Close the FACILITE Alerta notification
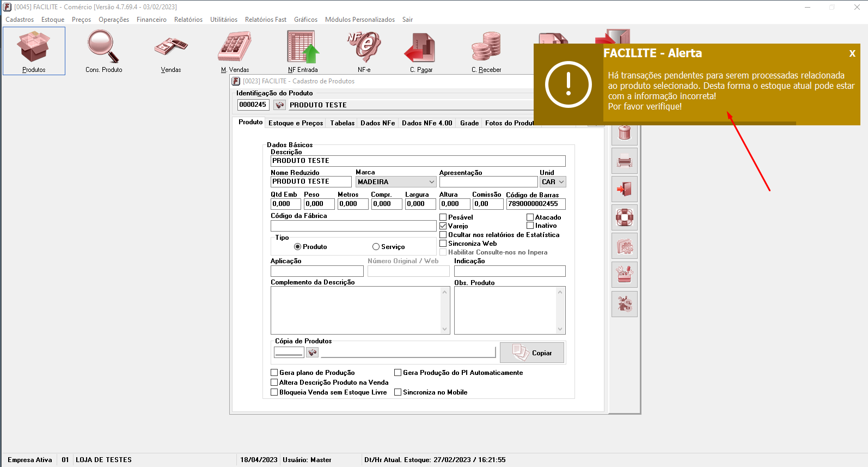The width and height of the screenshot is (868, 467). [x=852, y=53]
